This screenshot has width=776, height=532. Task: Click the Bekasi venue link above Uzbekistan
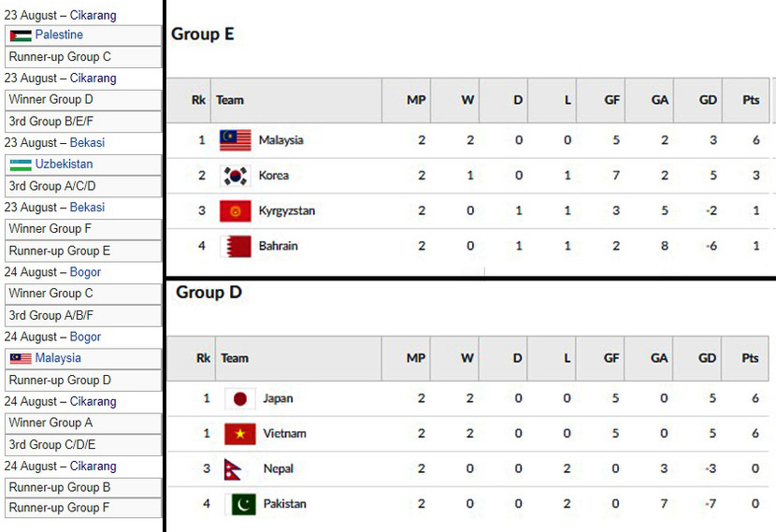point(87,143)
